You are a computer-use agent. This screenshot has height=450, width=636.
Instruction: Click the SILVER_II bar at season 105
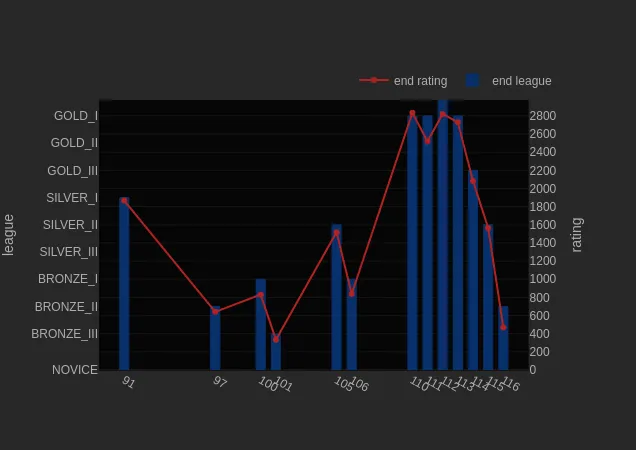336,297
